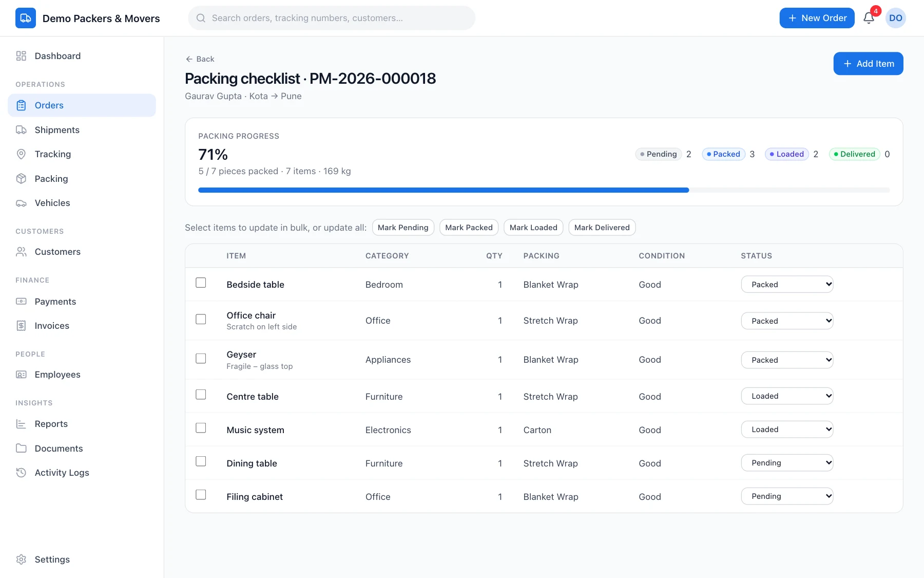Screen dimensions: 924x578
Task: Expand the Centre table status dropdown
Action: [787, 396]
